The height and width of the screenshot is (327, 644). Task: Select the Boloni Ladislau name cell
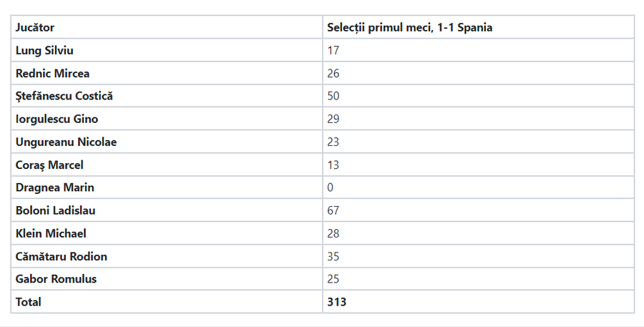pyautogui.click(x=167, y=210)
